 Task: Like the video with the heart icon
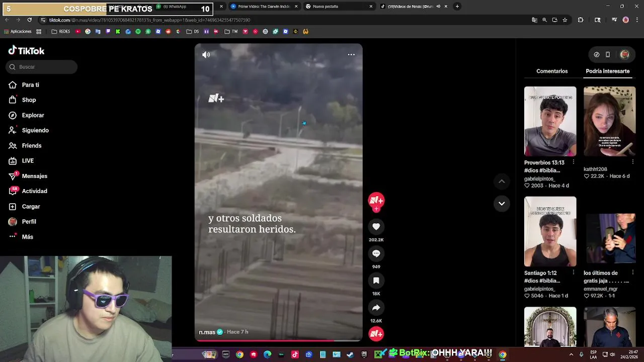[x=376, y=227]
